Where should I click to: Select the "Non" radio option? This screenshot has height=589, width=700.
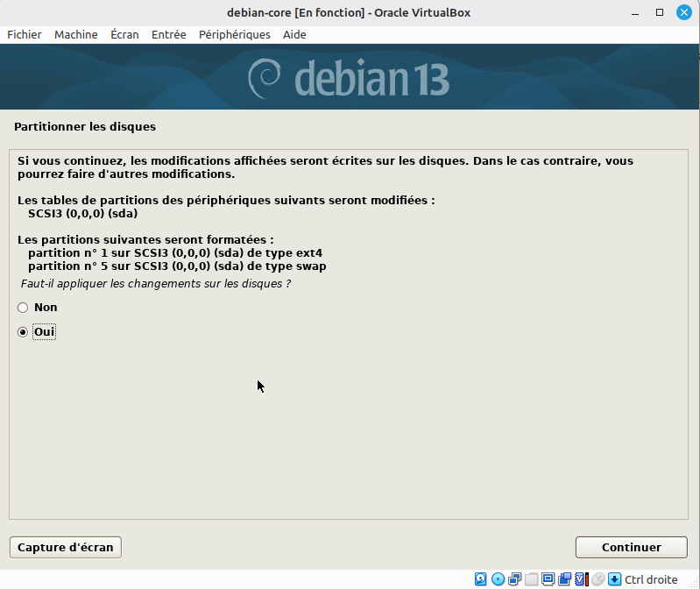click(23, 308)
